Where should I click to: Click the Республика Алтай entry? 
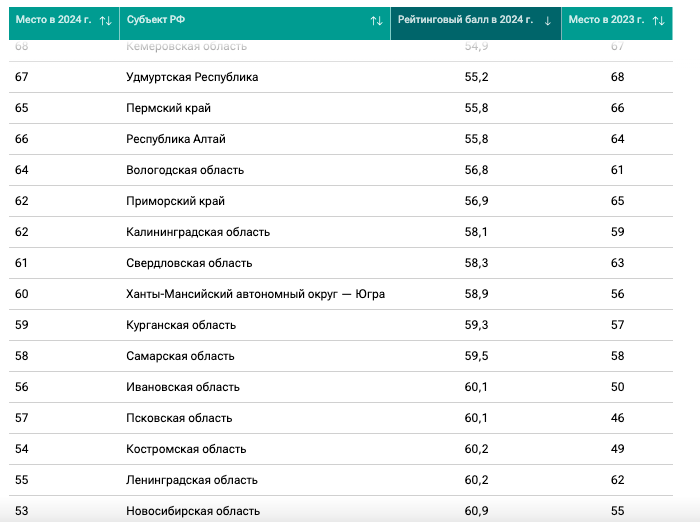click(x=175, y=139)
